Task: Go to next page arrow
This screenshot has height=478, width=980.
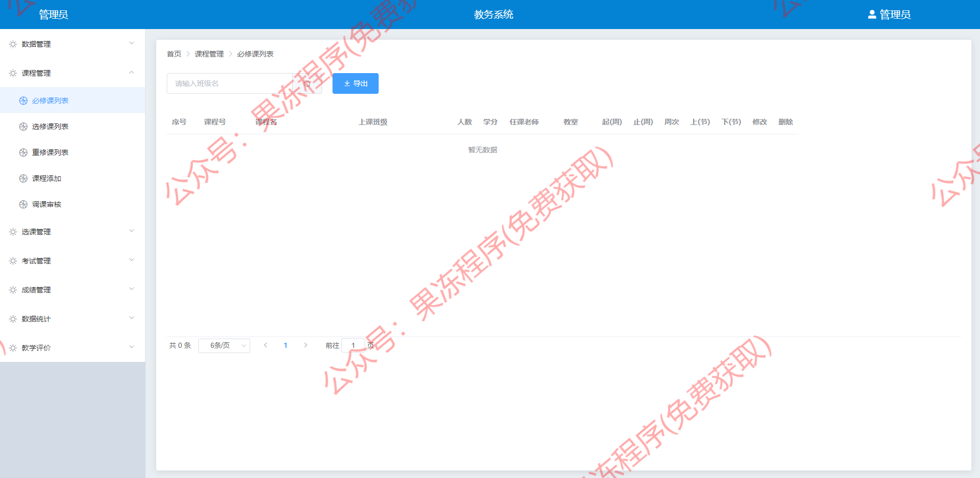Action: pos(306,345)
